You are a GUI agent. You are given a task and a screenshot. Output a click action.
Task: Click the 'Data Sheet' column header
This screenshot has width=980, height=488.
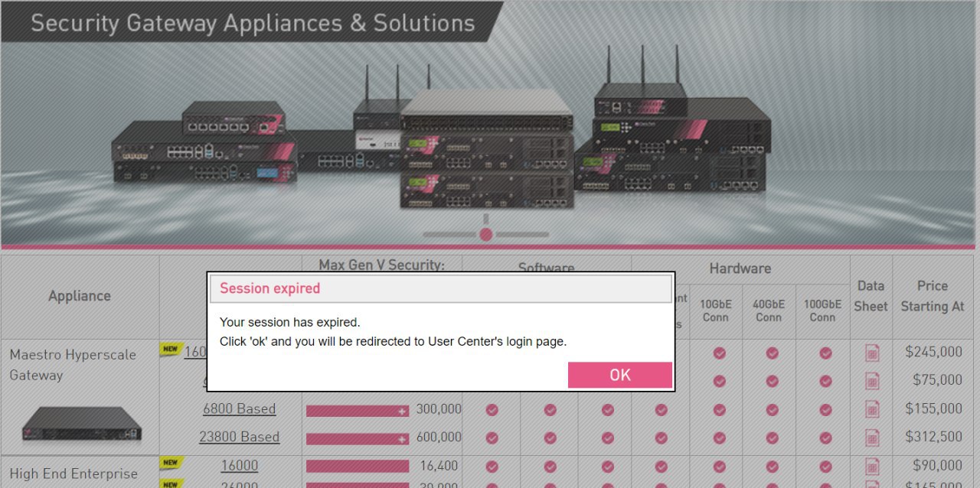871,296
